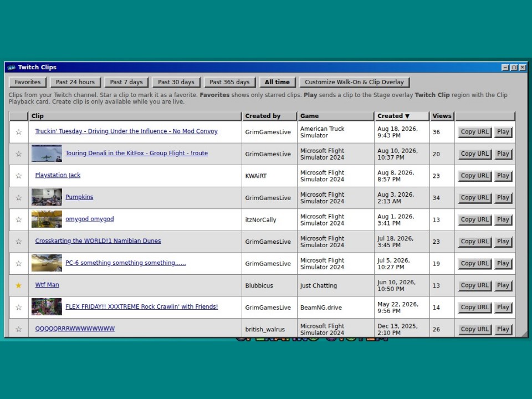Image resolution: width=532 pixels, height=399 pixels.
Task: Open the Touring Denali clip thumbnail
Action: pyautogui.click(x=47, y=154)
